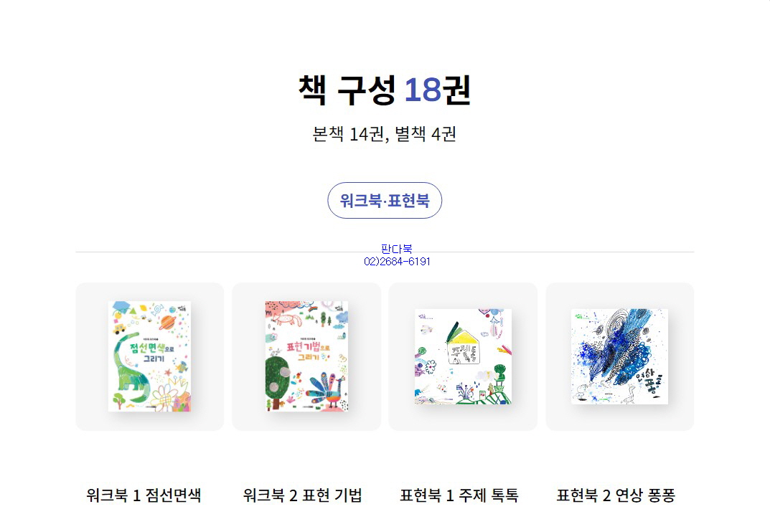This screenshot has width=770, height=532.
Task: Click the 판다북 blue text
Action: tap(397, 249)
